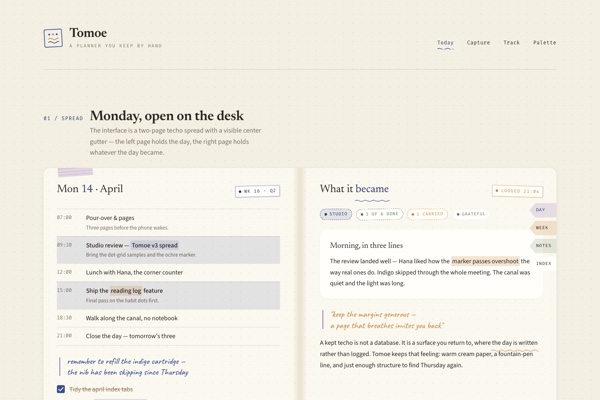
Task: Toggle the 'Tidy the april index tabs' checkbox
Action: click(61, 389)
